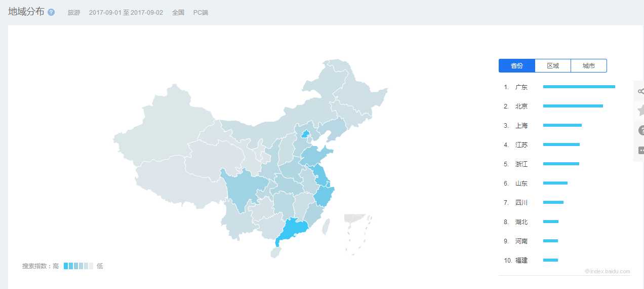Click Beijing on the map
Viewport: 644px width, 289px height.
click(305, 134)
